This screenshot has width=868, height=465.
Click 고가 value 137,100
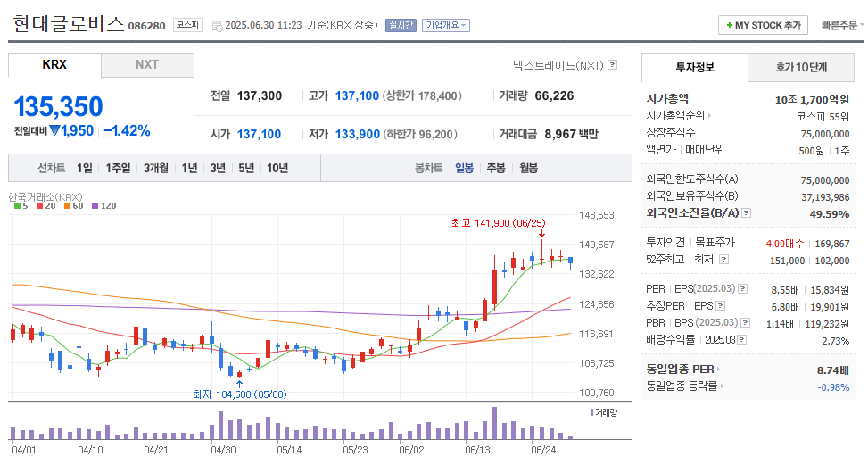[357, 95]
